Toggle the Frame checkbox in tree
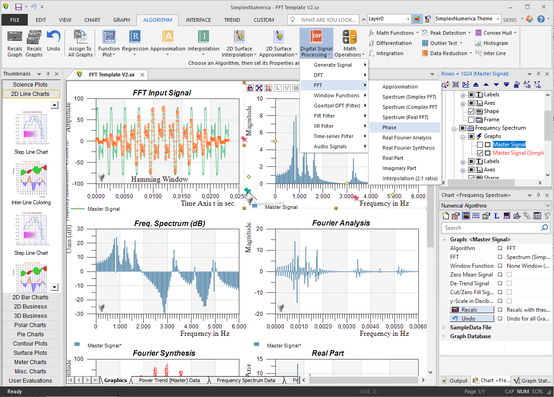Viewport: 554px width, 397px height. click(x=471, y=120)
